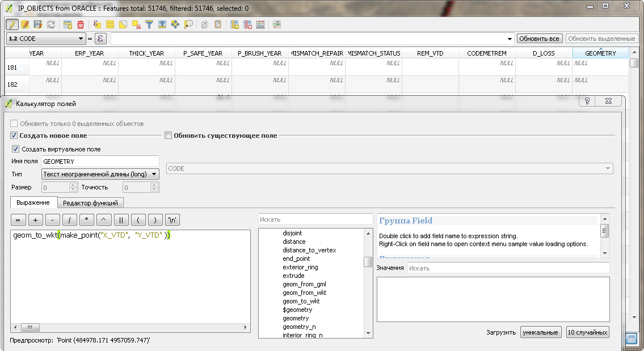Click the filter funnel icon
644x351 pixels.
click(x=149, y=24)
